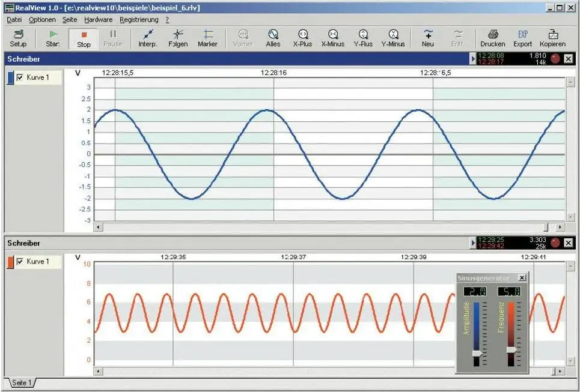Image resolution: width=580 pixels, height=392 pixels.
Task: Open the Registrierung menu
Action: [x=139, y=20]
